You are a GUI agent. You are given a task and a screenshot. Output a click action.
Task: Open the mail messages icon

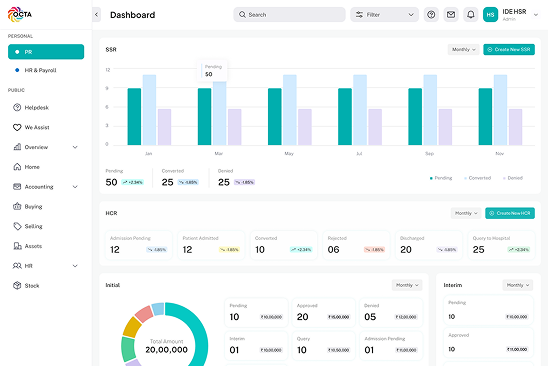(451, 15)
